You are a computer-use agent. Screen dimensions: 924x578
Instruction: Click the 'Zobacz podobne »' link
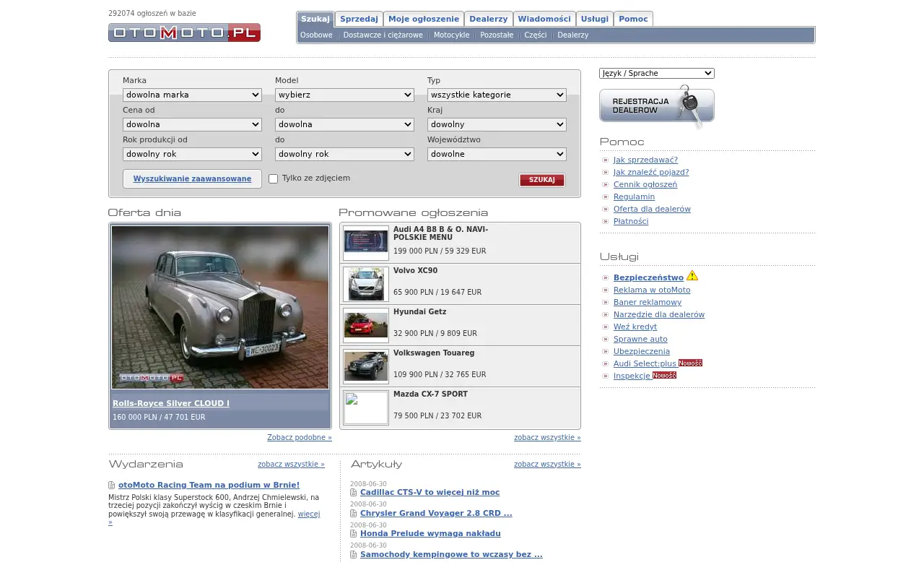300,437
